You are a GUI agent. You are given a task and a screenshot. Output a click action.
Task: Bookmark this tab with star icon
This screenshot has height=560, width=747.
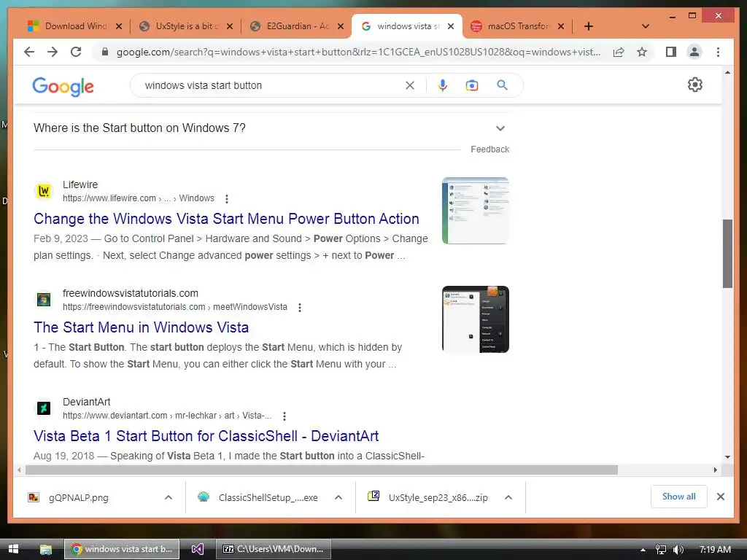pos(642,52)
